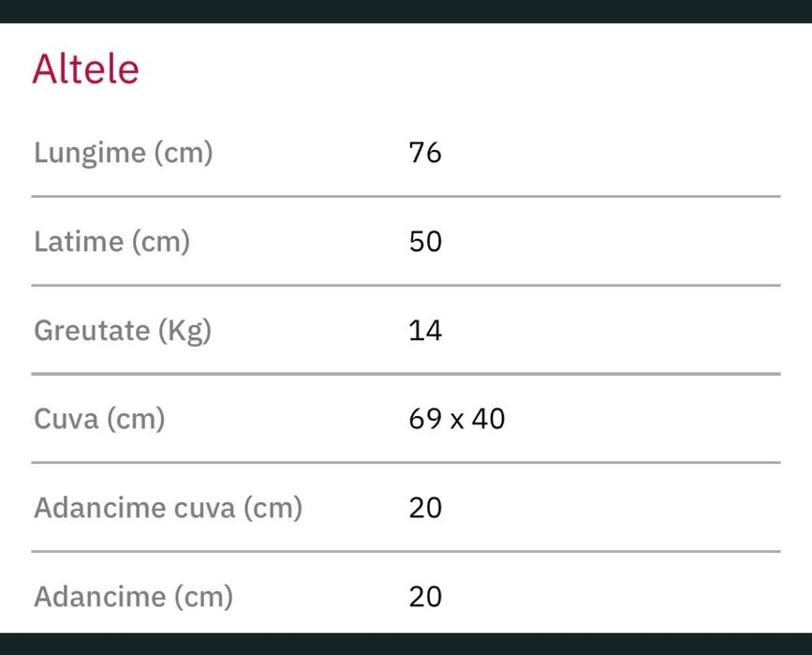Select the last Adancime (cm) label
The height and width of the screenshot is (655, 812).
coord(133,597)
